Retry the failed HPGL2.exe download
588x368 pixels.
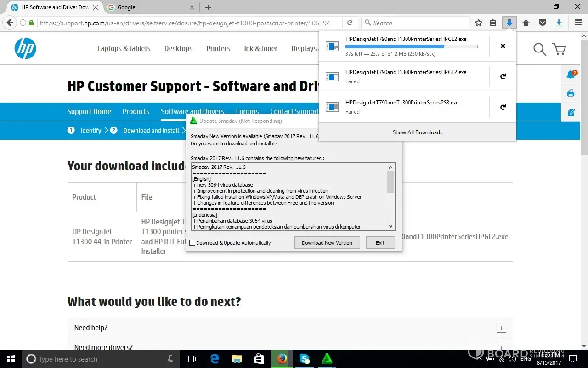503,76
